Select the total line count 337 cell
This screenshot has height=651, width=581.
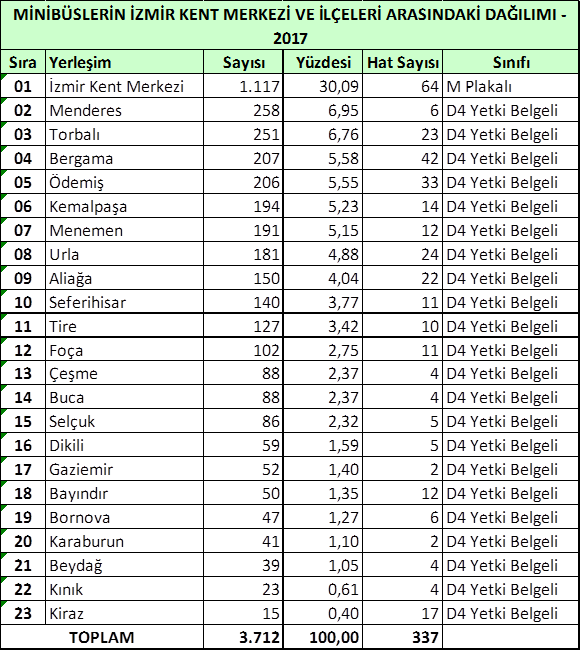(x=403, y=637)
